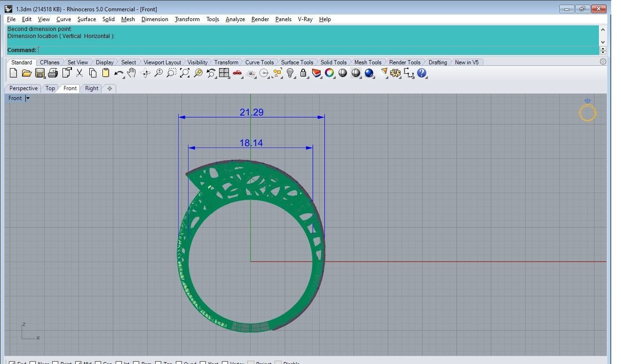The height and width of the screenshot is (364, 621).
Task: Open the Edit Layers icon
Action: click(316, 73)
